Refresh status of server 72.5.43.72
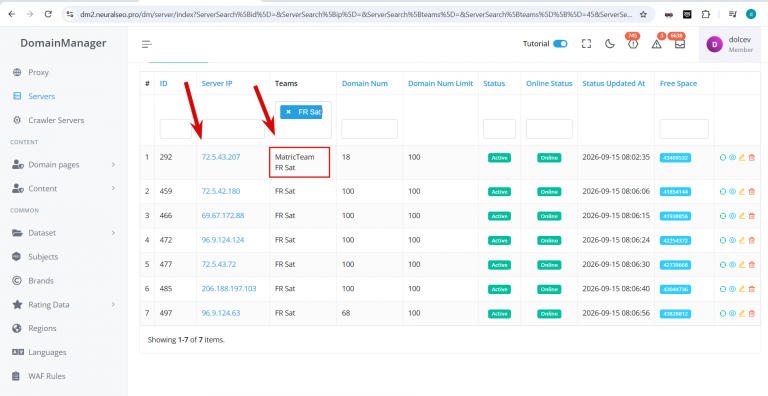The width and height of the screenshot is (768, 396). tap(722, 265)
